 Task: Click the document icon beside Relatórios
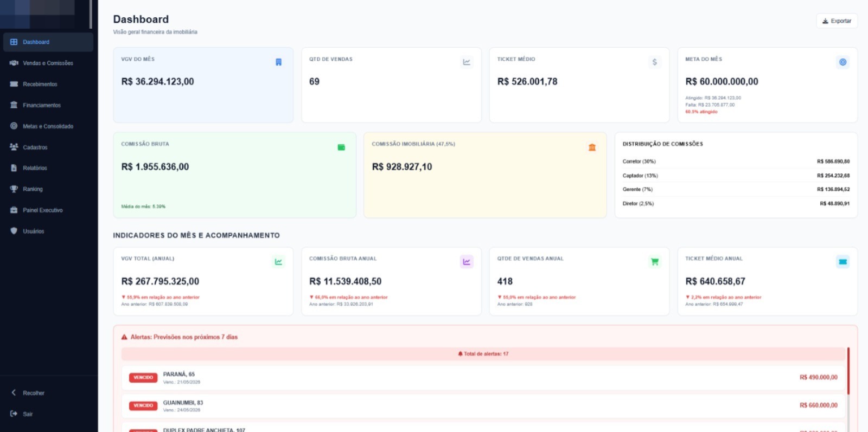(x=14, y=168)
